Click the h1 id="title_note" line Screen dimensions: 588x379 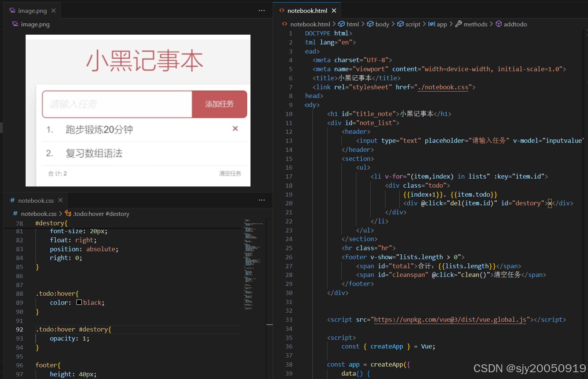coord(389,114)
